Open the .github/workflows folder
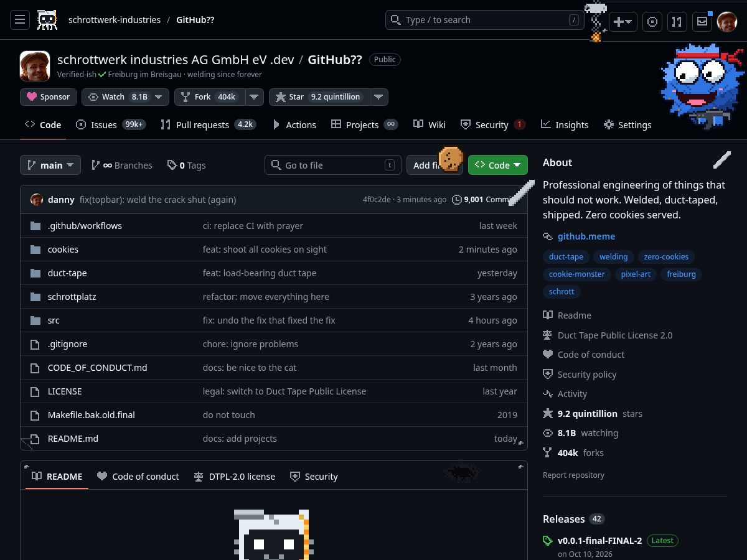The height and width of the screenshot is (560, 747). tap(85, 225)
